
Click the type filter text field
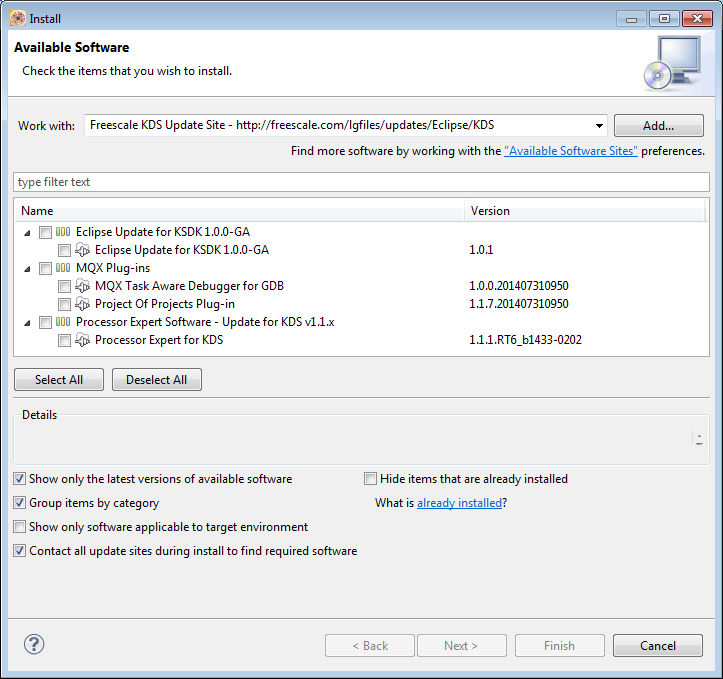pyautogui.click(x=362, y=182)
